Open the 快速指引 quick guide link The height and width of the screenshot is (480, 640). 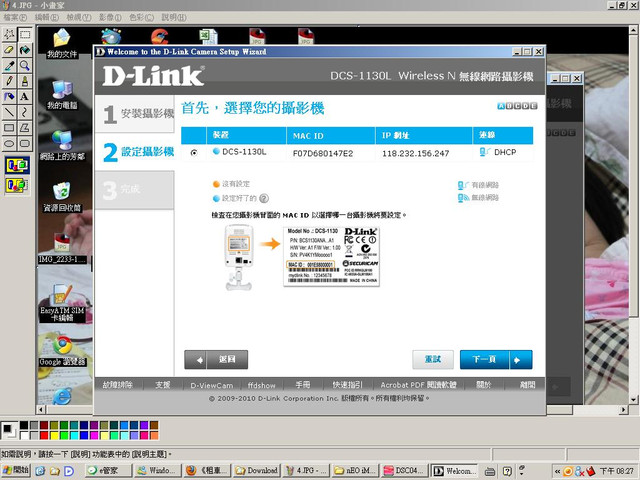click(x=347, y=385)
